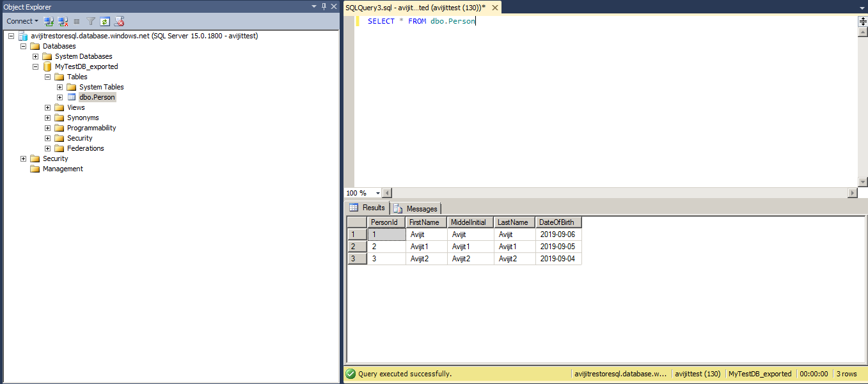Refresh the Object Explorer tree

(x=104, y=21)
